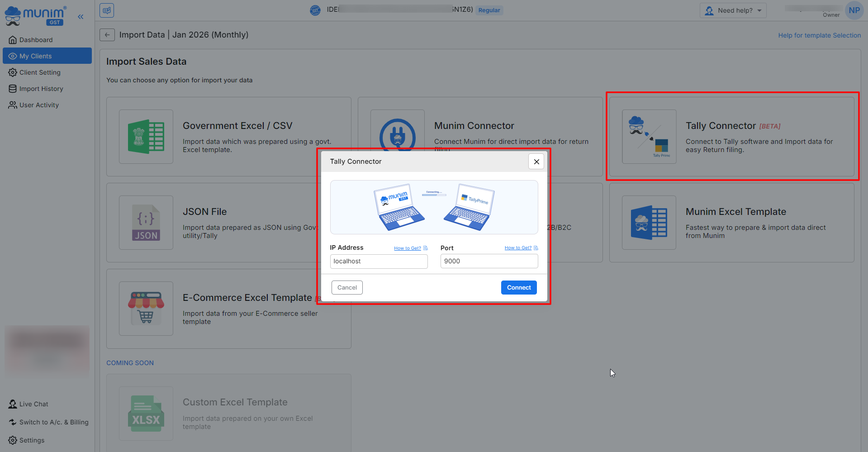The height and width of the screenshot is (452, 868).
Task: Open User Activity in the sidebar
Action: pyautogui.click(x=39, y=105)
